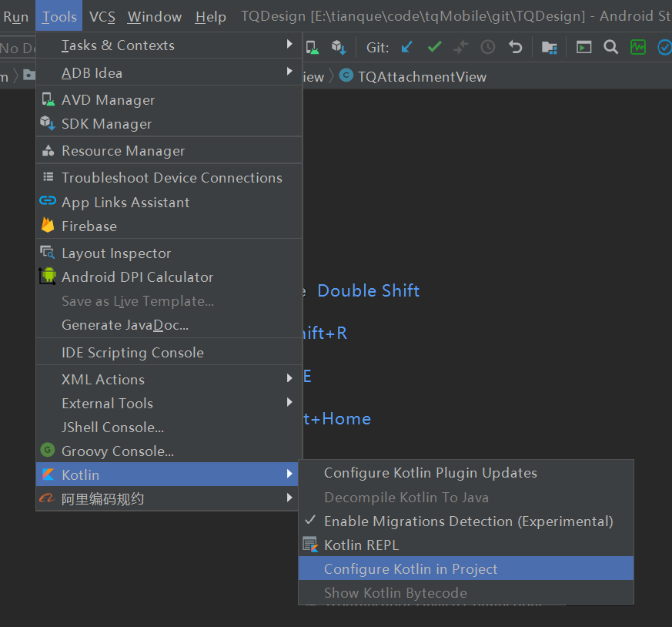Choose Firebase menu entry
672x627 pixels.
[x=169, y=226]
